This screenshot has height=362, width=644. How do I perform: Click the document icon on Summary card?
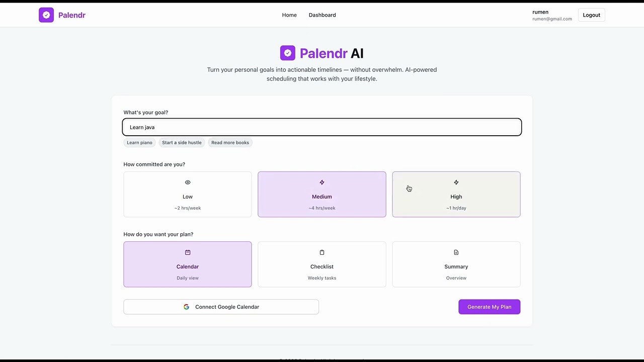tap(456, 252)
